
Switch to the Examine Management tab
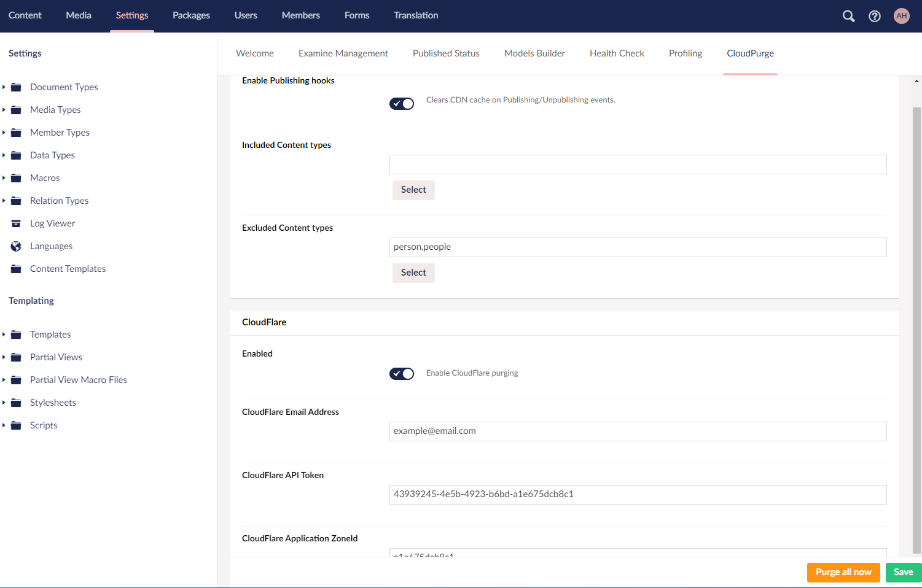click(343, 53)
